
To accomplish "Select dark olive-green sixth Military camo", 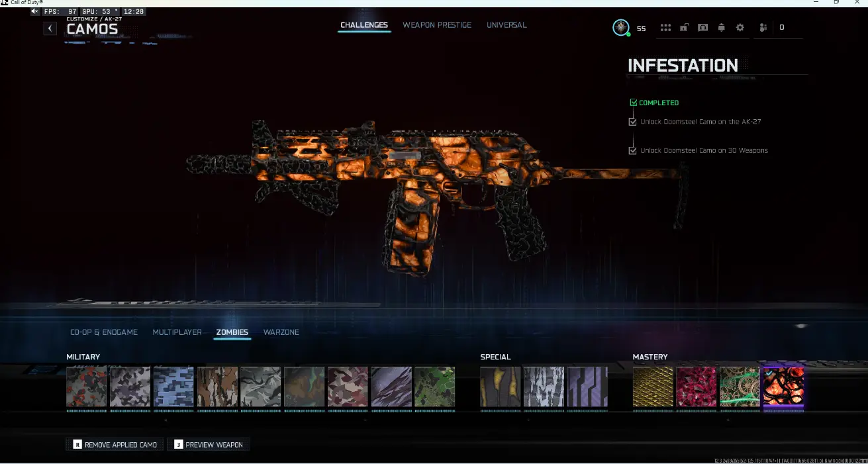I will pyautogui.click(x=304, y=387).
